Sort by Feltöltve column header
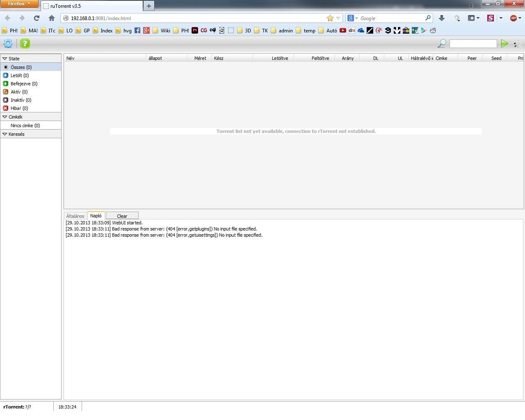Screen dimensions: 525x420 click(x=315, y=58)
